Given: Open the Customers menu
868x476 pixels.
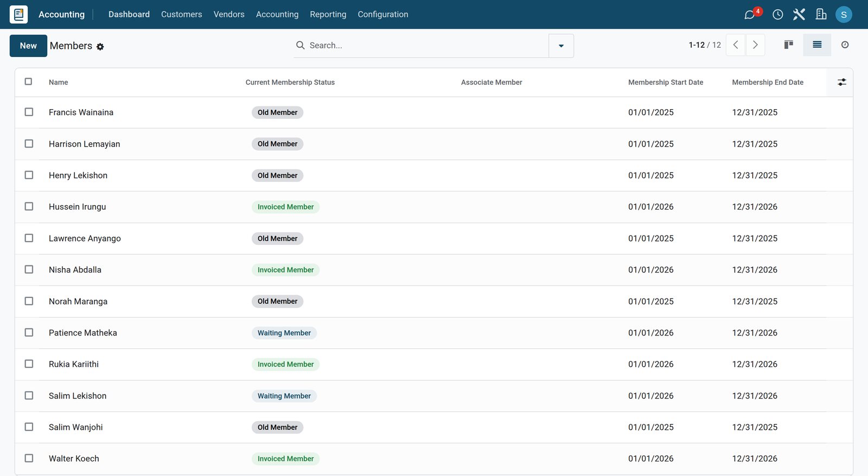Looking at the screenshot, I should (182, 15).
